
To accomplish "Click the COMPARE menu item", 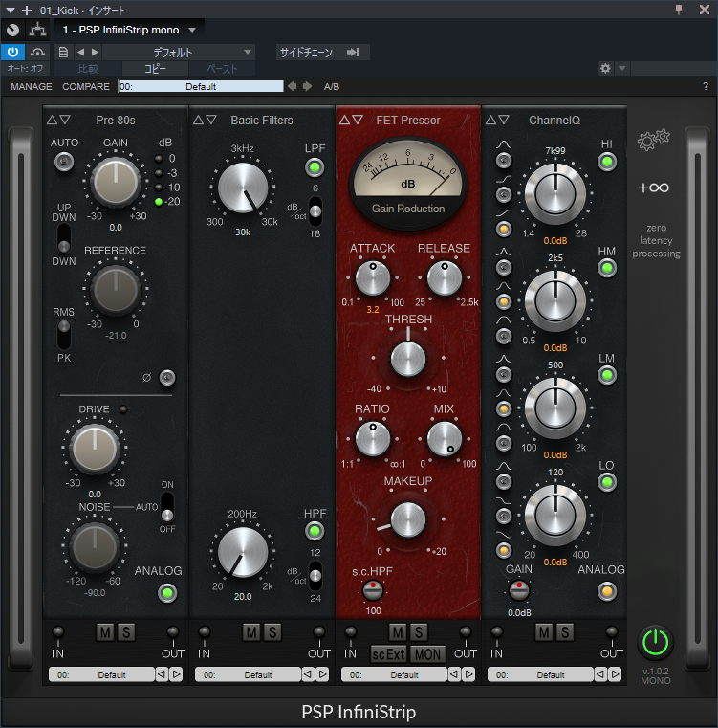I will tap(86, 86).
